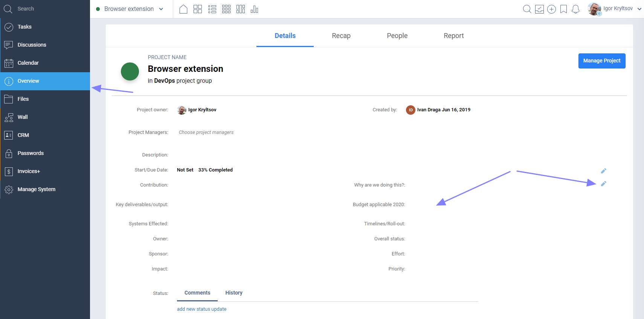Click the home icon in top toolbar
Viewport: 644px width, 319px height.
[183, 9]
